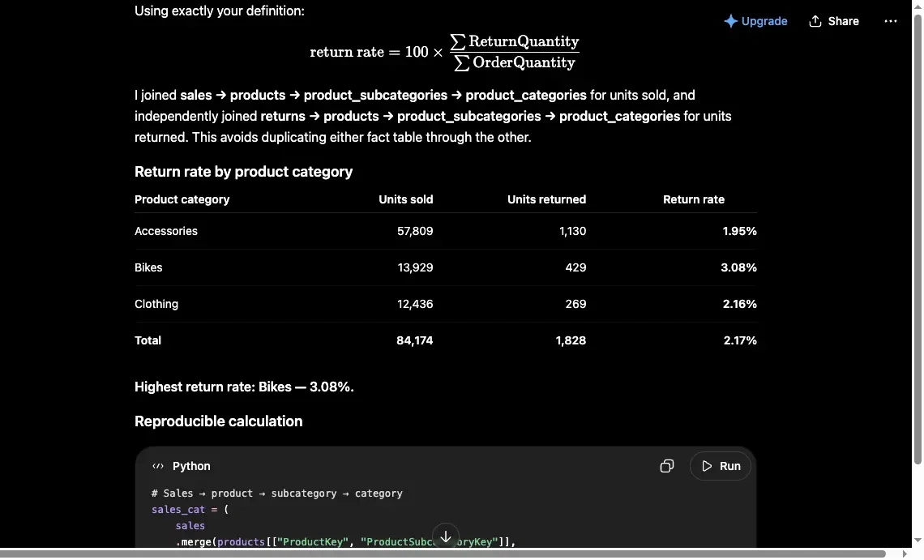Click the 'Product category' column header

pyautogui.click(x=182, y=199)
